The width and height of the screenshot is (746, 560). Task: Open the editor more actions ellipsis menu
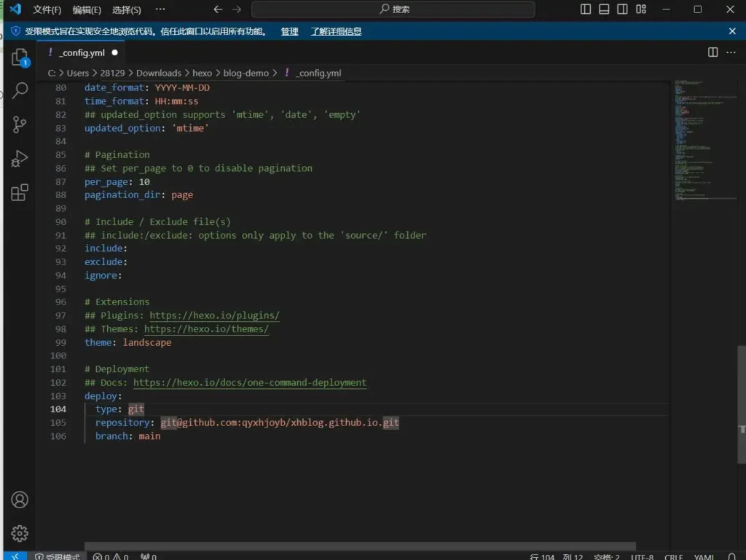(x=731, y=52)
